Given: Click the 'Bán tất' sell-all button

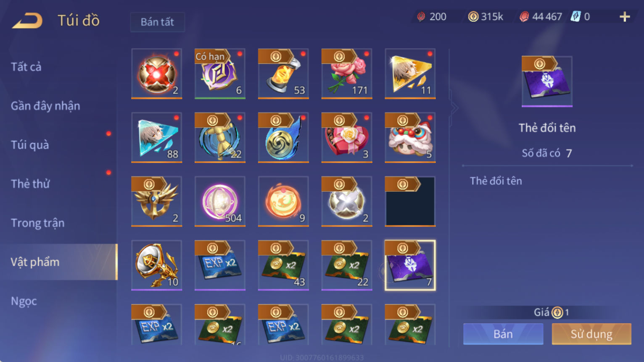Looking at the screenshot, I should (157, 22).
